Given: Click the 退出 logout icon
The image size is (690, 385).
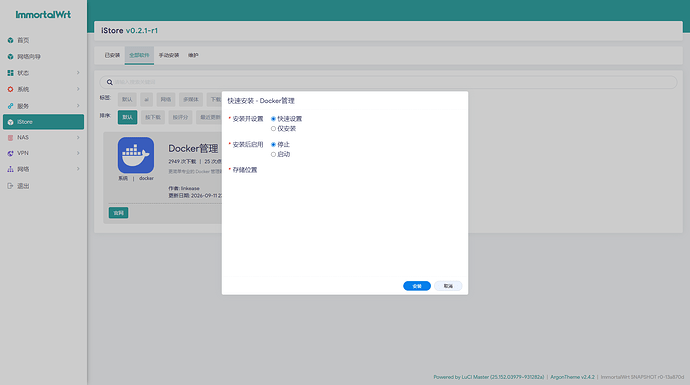Looking at the screenshot, I should tap(10, 186).
